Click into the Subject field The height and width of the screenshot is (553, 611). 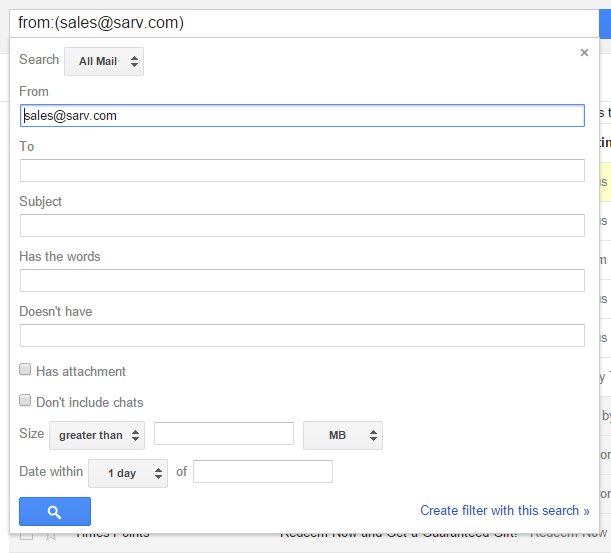(302, 225)
